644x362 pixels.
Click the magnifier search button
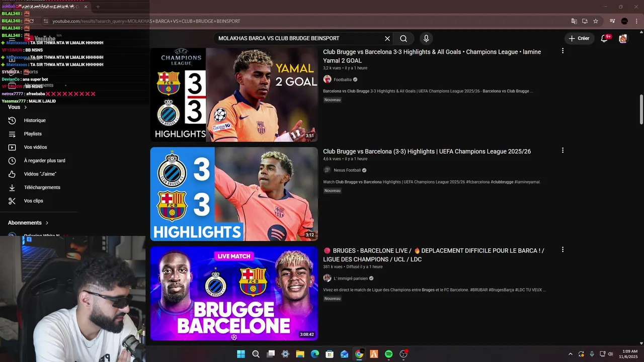[x=404, y=38]
